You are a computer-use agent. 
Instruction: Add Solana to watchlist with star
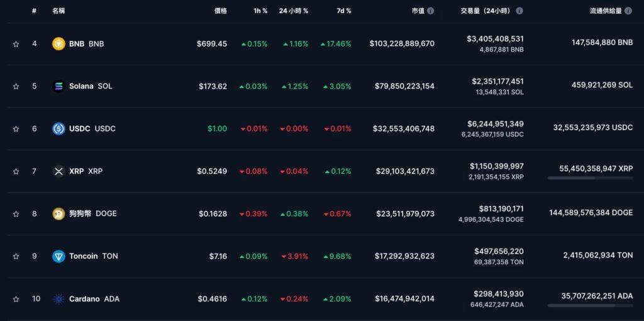pos(16,86)
